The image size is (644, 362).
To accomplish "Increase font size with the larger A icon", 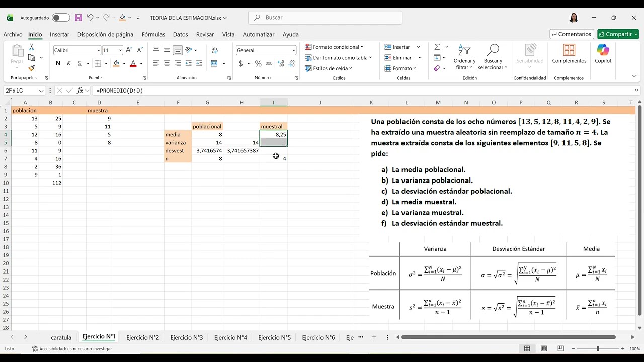I will click(129, 50).
